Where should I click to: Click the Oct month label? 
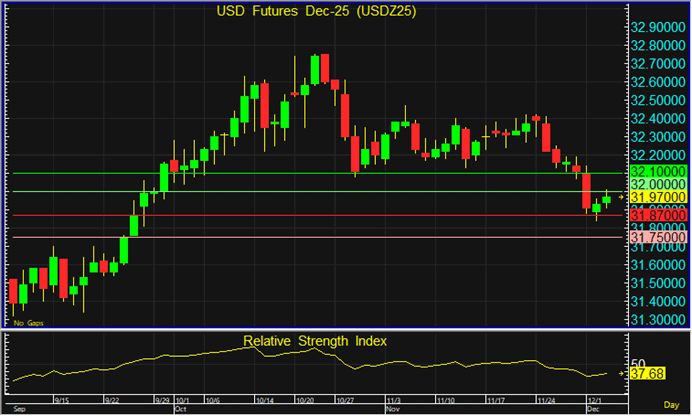179,409
